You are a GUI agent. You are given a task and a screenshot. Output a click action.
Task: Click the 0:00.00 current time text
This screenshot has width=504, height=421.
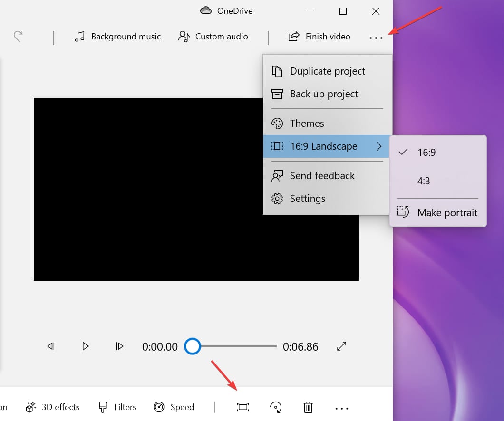[160, 347]
